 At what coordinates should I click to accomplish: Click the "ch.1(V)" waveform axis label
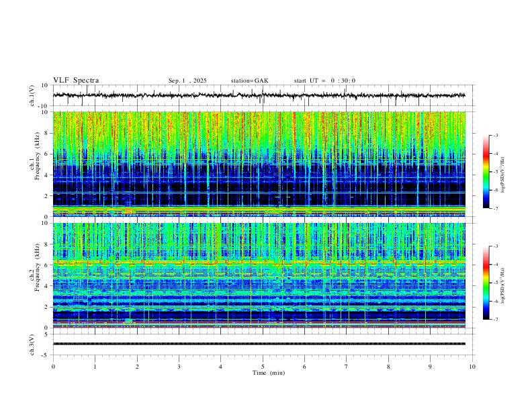point(32,95)
